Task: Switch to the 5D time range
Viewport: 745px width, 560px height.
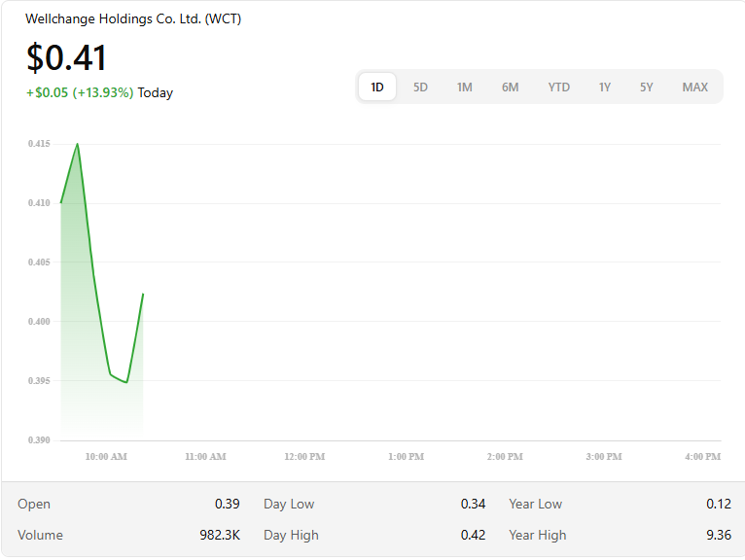Action: click(420, 87)
